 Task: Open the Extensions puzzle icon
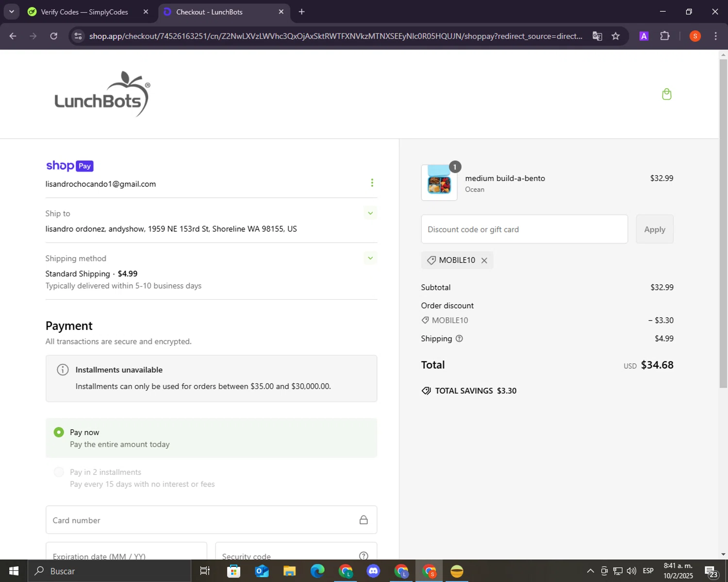coord(665,36)
